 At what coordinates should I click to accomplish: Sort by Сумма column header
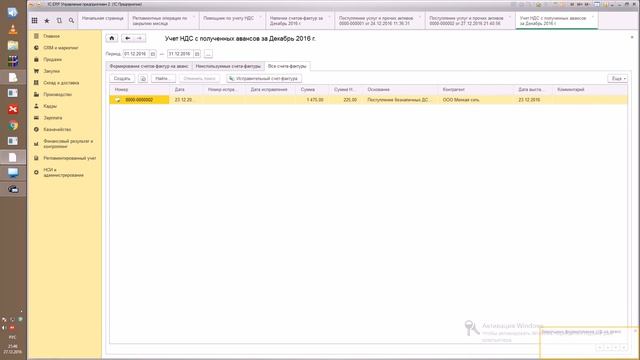coord(312,89)
